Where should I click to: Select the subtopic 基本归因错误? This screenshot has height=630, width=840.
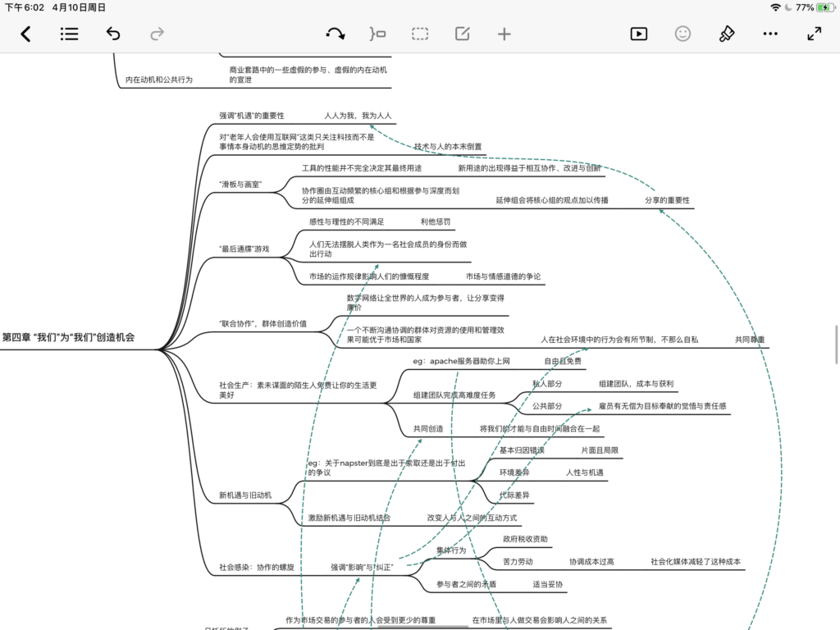(522, 450)
